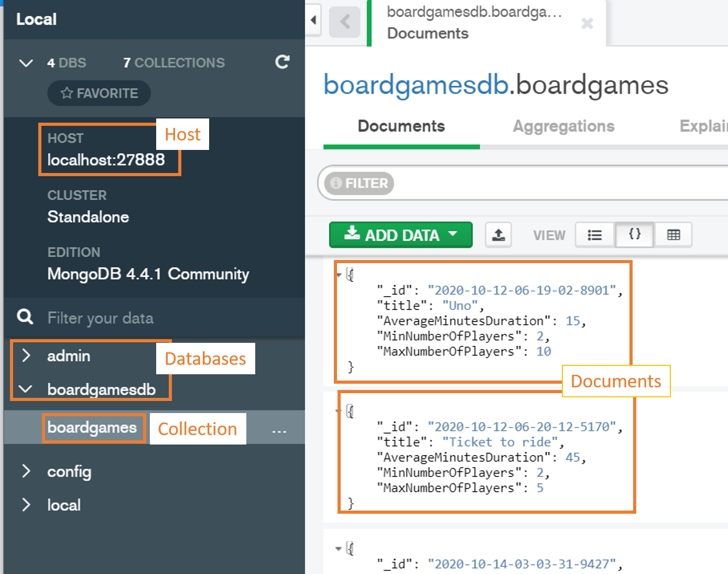Collapse the boardgamesdb database
The width and height of the screenshot is (728, 574).
click(x=25, y=389)
